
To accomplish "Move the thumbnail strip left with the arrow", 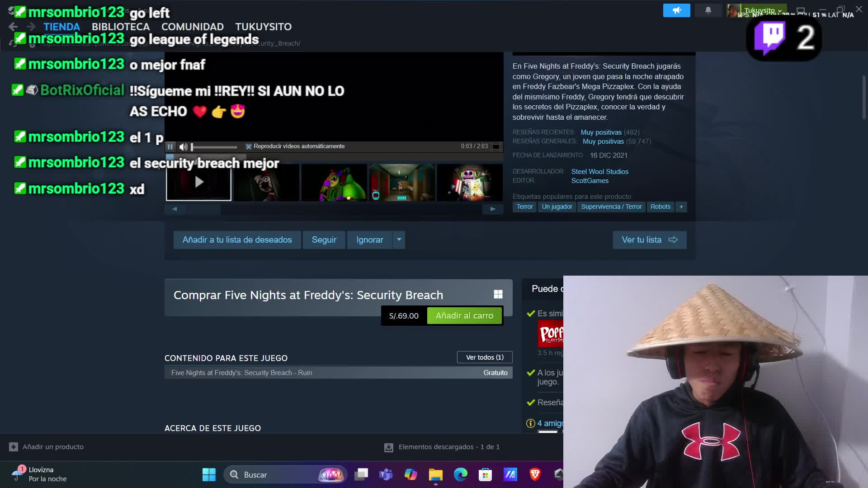I will coord(175,209).
